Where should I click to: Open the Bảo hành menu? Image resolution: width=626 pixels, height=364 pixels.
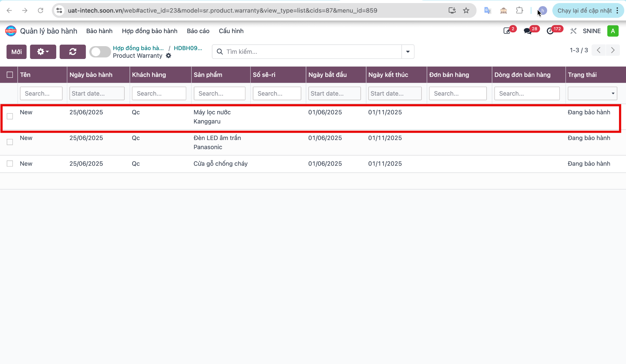click(99, 31)
